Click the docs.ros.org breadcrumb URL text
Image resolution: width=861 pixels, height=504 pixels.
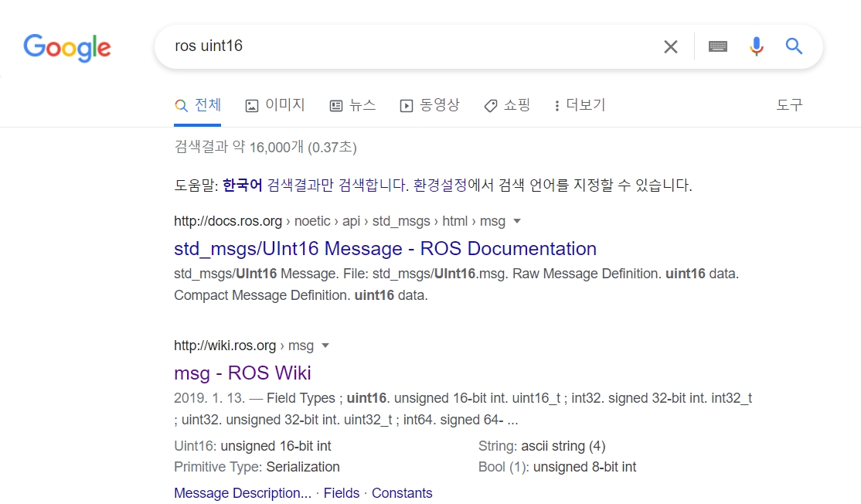point(339,221)
